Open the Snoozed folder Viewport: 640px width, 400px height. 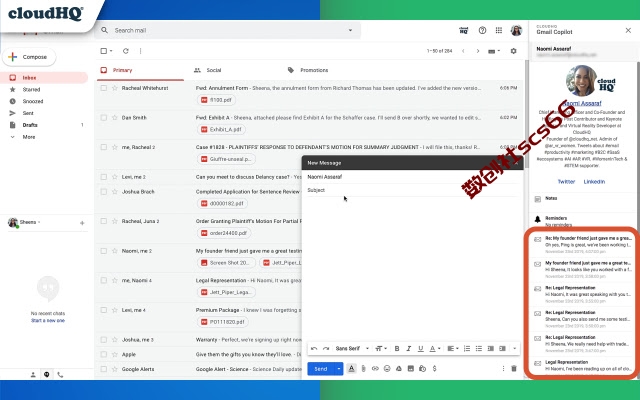tap(33, 101)
